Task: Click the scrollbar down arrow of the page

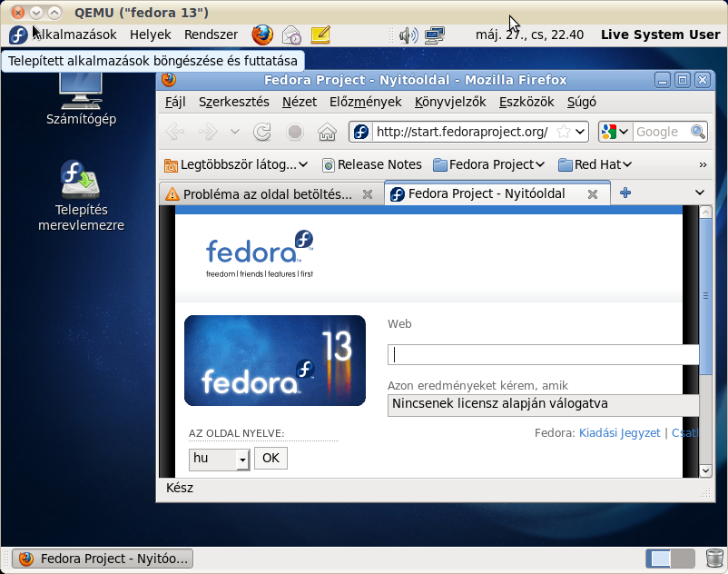Action: 705,470
